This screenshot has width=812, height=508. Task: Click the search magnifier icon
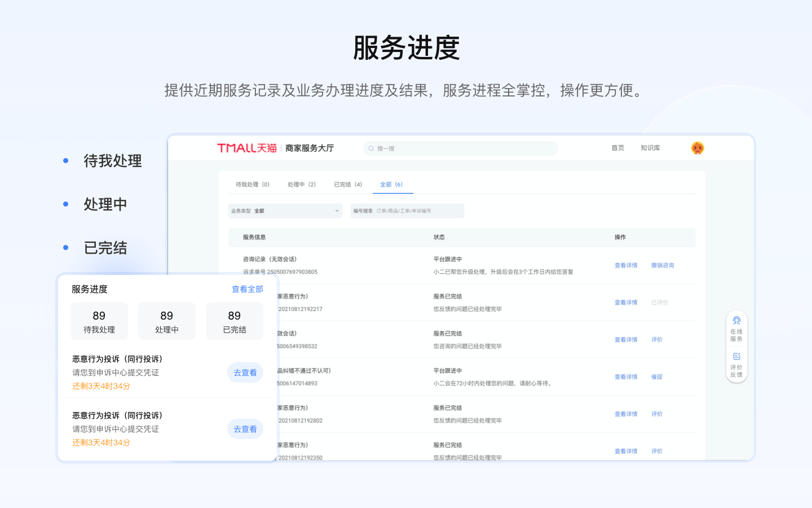pos(371,148)
